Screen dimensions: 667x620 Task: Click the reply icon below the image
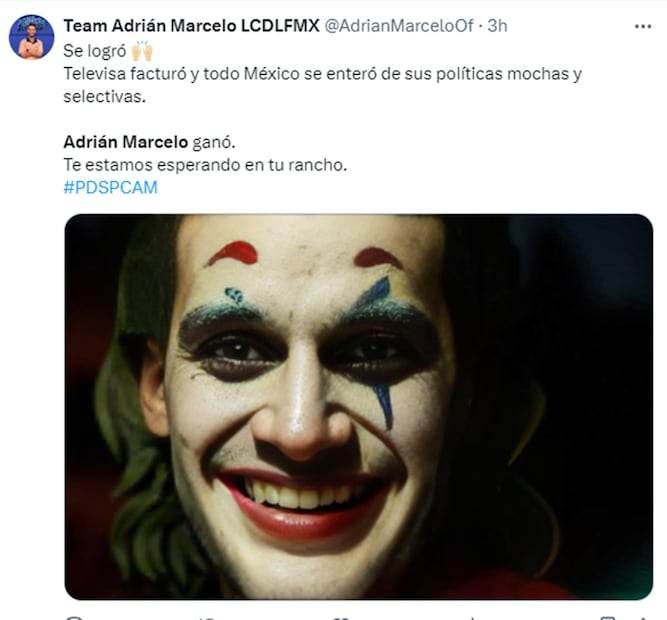point(73,617)
